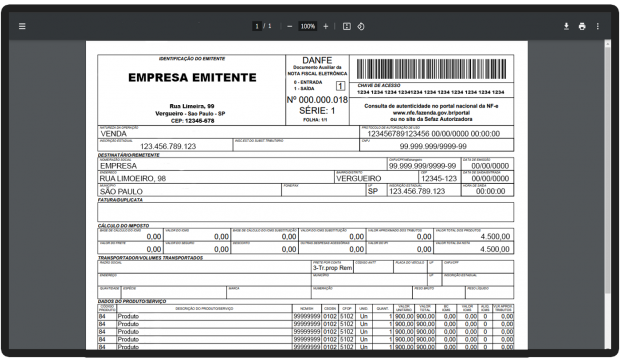
Task: Click the fit to page icon
Action: point(346,26)
